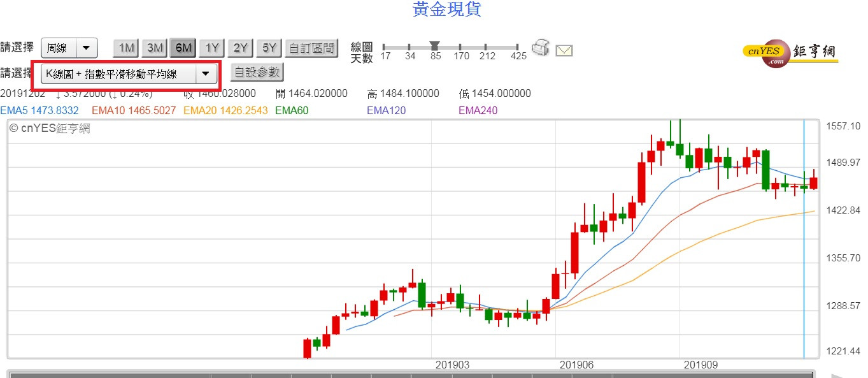The height and width of the screenshot is (378, 868).
Task: Select the 6M range tab
Action: pos(183,48)
